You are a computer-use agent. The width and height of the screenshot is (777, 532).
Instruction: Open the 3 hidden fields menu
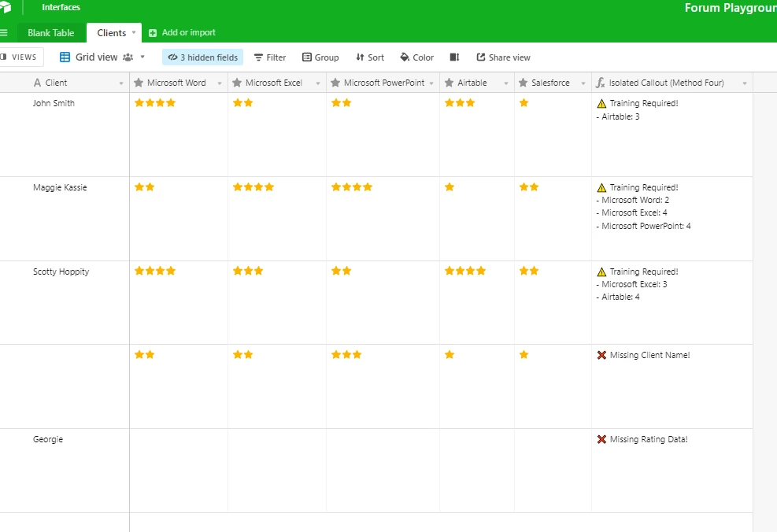[x=202, y=57]
